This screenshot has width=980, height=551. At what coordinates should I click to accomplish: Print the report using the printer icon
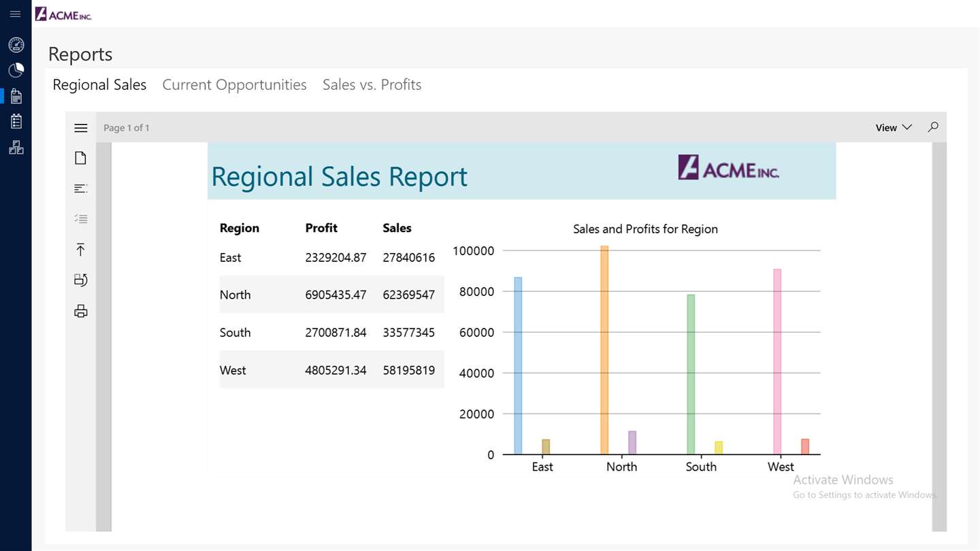click(x=80, y=311)
